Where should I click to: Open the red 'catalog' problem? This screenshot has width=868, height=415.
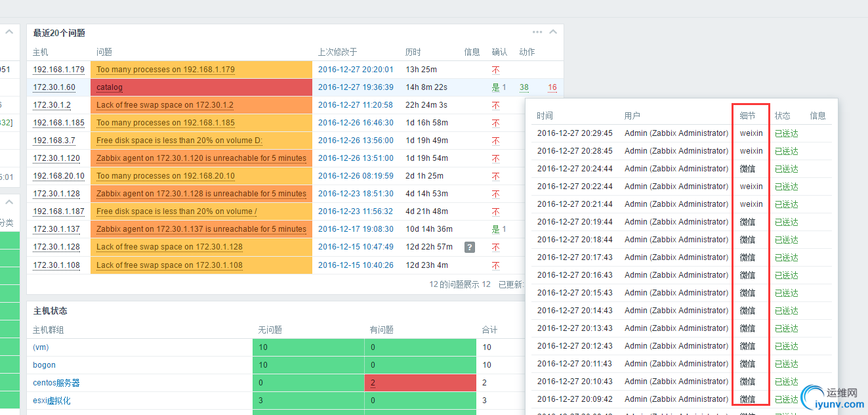[x=110, y=87]
